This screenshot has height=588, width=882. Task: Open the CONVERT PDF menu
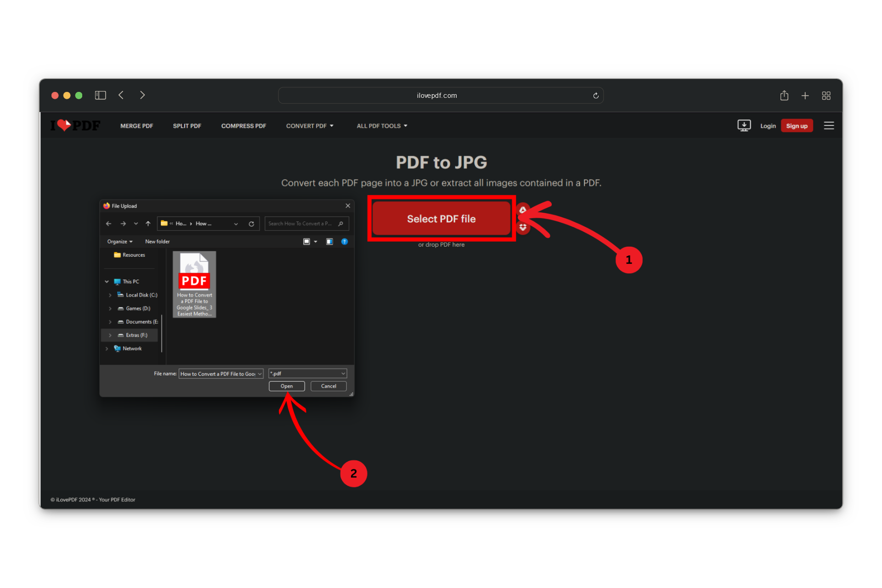coord(310,126)
